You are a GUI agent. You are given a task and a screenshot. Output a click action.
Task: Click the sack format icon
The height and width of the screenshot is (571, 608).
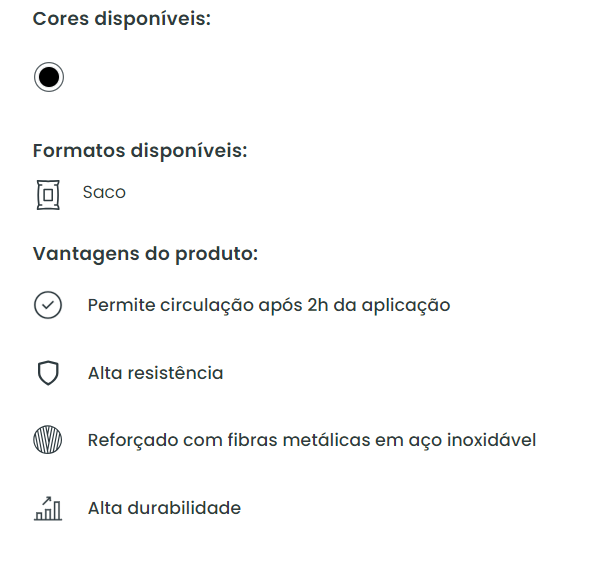(48, 193)
